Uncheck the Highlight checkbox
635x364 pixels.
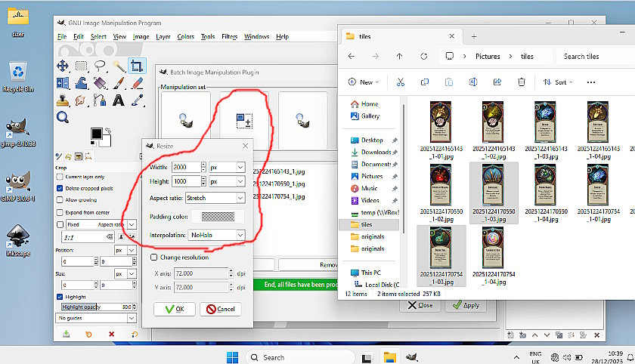click(x=60, y=297)
